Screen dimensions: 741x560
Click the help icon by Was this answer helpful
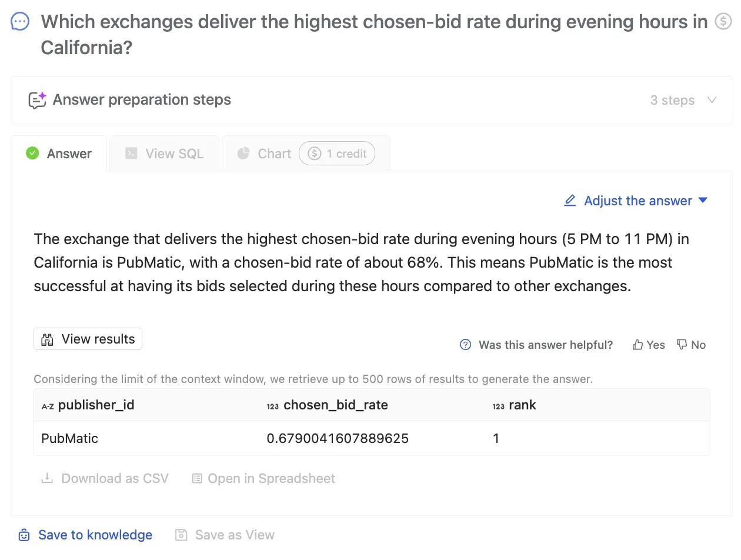click(465, 345)
